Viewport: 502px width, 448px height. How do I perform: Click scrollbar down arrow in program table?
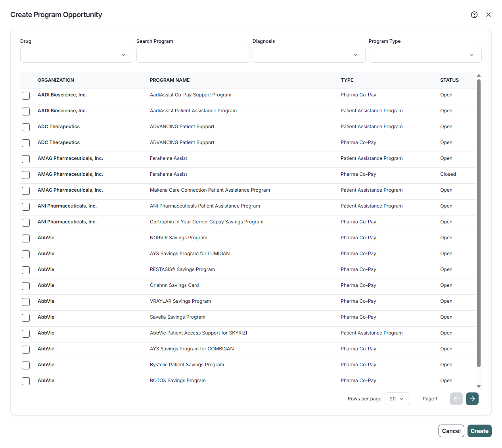click(479, 386)
